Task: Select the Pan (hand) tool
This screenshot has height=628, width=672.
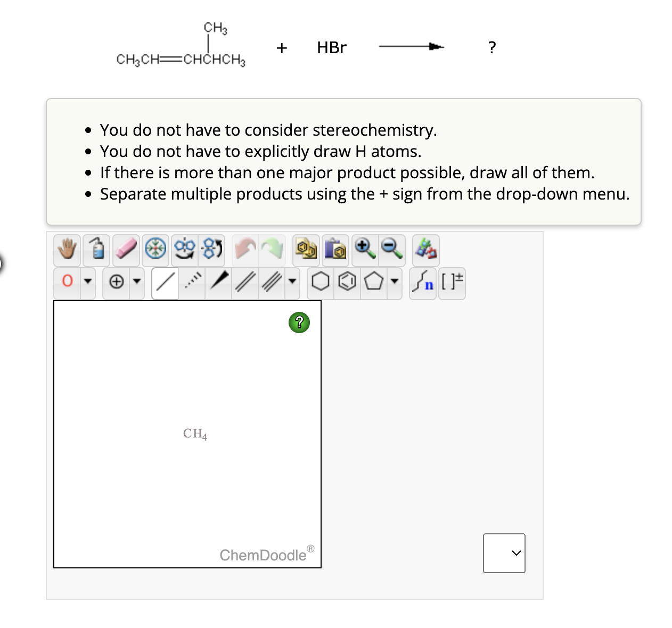Action: [67, 250]
